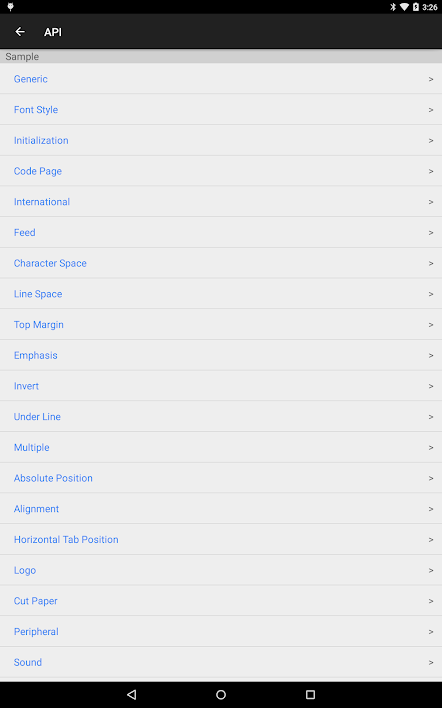
Task: Expand the Logo row chevron
Action: [431, 570]
